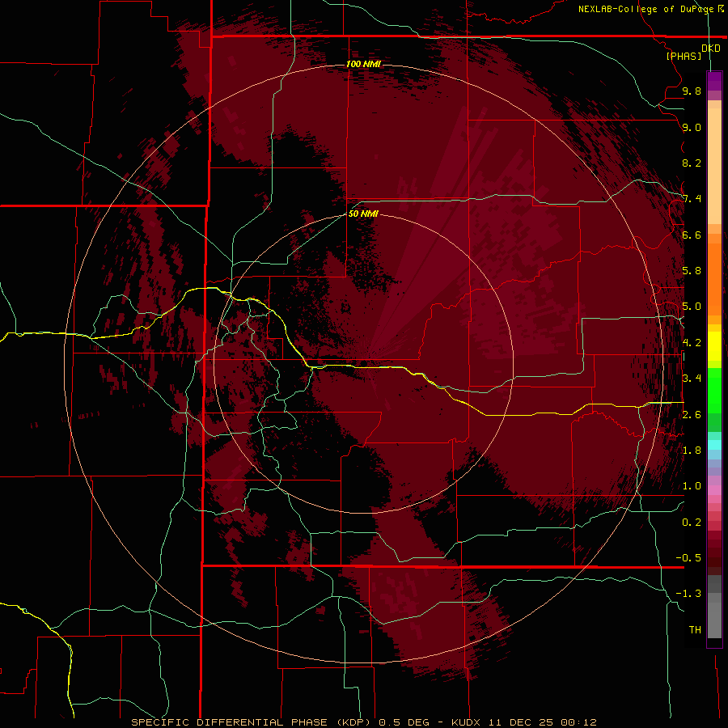
Task: Click the 7.4 scale value
Action: click(692, 199)
